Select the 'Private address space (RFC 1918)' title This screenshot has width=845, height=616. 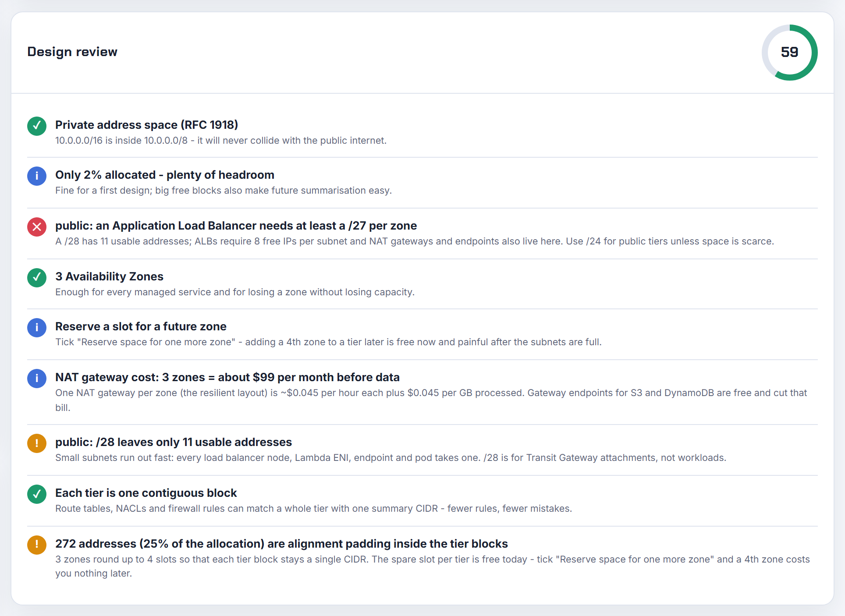click(x=147, y=125)
